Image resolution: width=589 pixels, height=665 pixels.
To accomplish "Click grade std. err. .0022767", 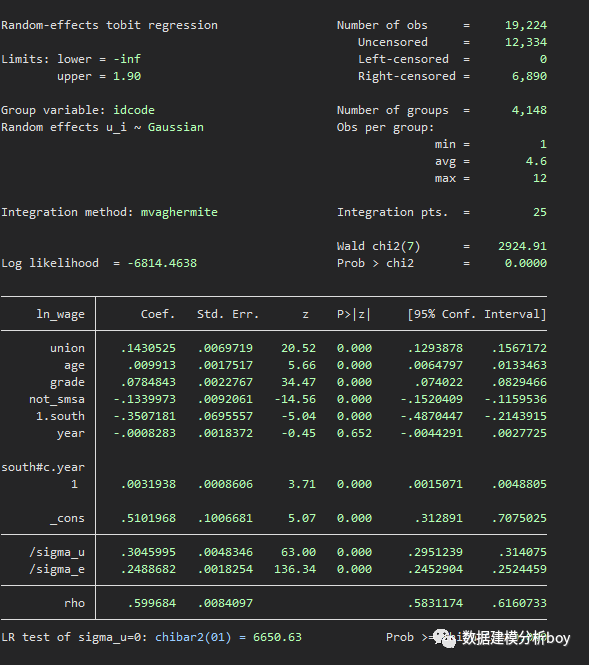I will click(225, 382).
